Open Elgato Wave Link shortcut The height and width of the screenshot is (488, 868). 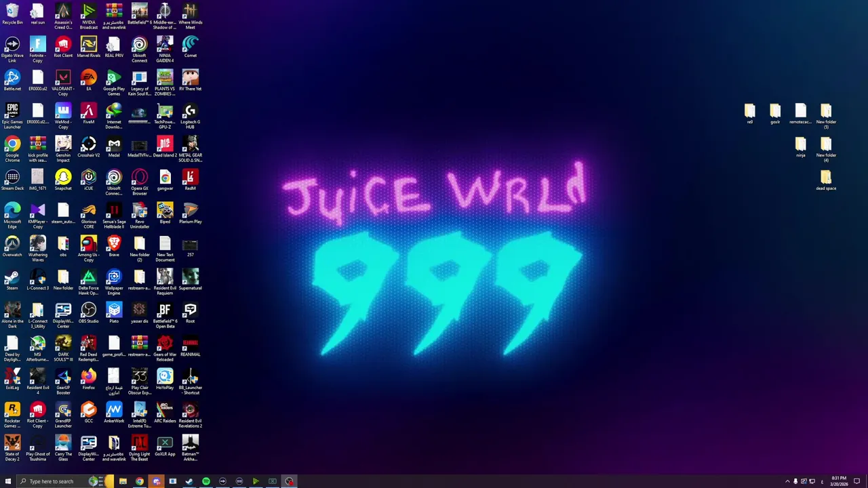pos(12,49)
